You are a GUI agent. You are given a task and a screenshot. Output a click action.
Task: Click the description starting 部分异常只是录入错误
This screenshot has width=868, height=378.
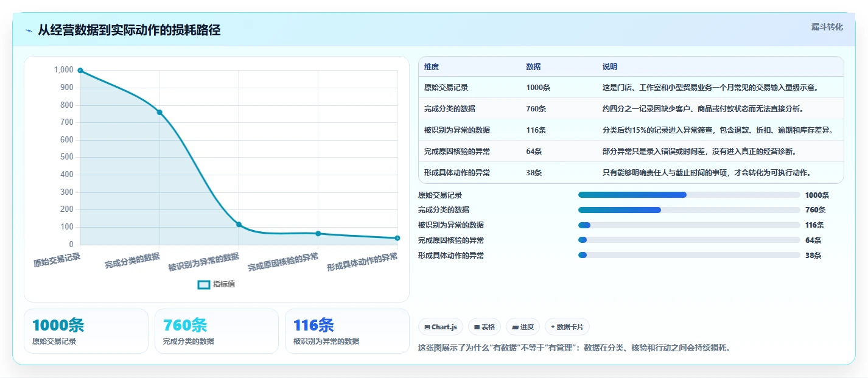coord(699,152)
